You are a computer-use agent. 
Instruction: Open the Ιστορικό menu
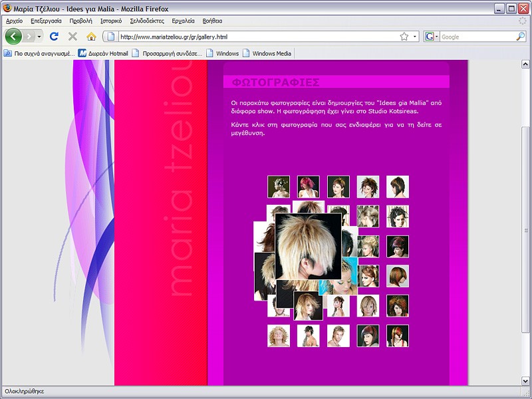(x=111, y=21)
